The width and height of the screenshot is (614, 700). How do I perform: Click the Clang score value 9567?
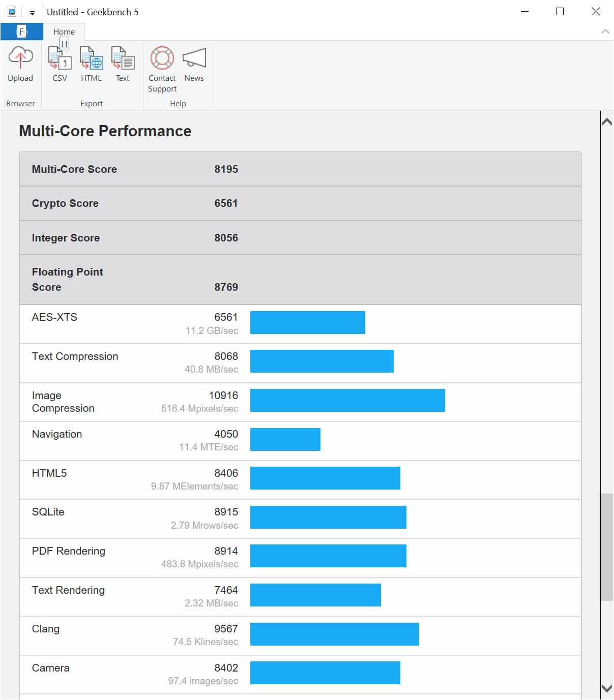click(226, 629)
